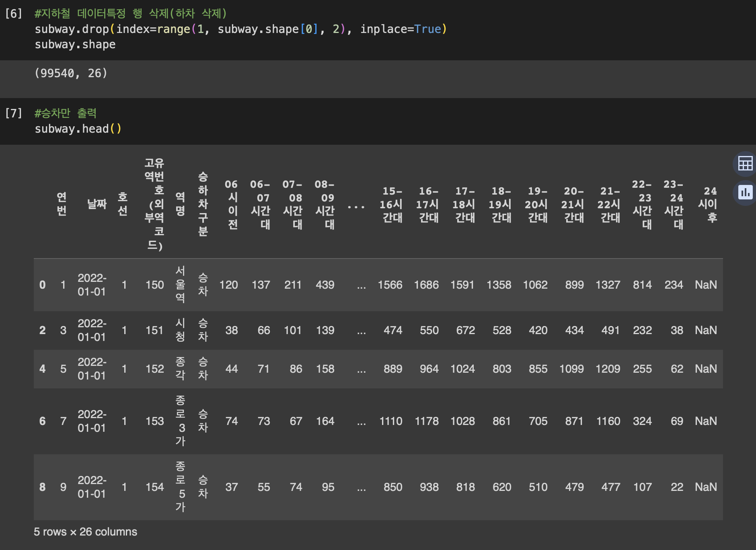Click the 날짜 column header
The image size is (756, 550).
[97, 204]
